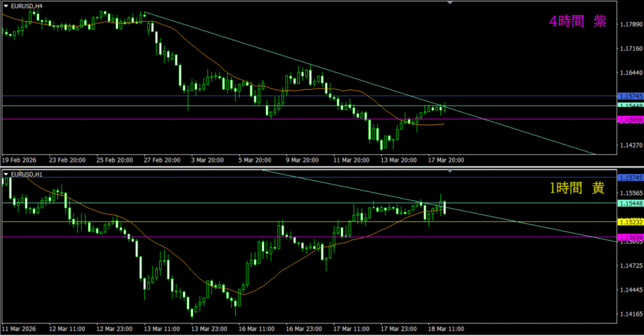Click the 1.17890 level on H4 price scale
Viewport: 644px width, 336px height.
coord(630,25)
